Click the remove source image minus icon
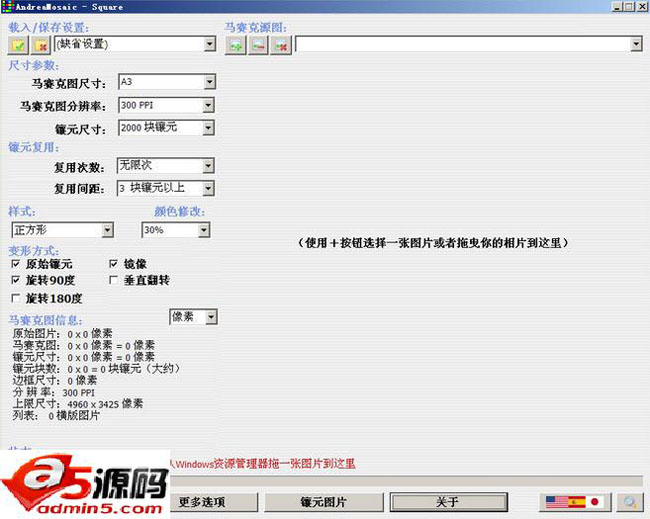The height and width of the screenshot is (519, 650). click(x=258, y=45)
